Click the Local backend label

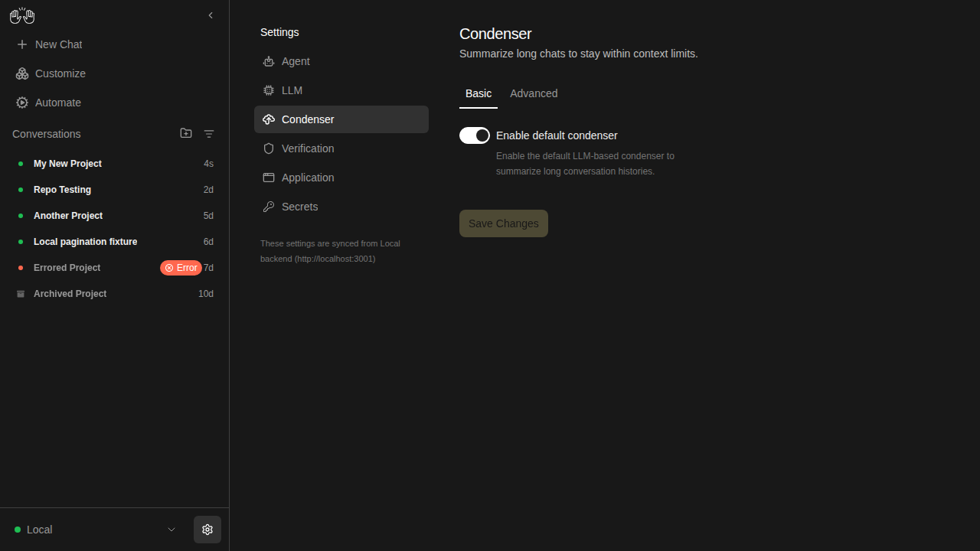click(x=40, y=530)
